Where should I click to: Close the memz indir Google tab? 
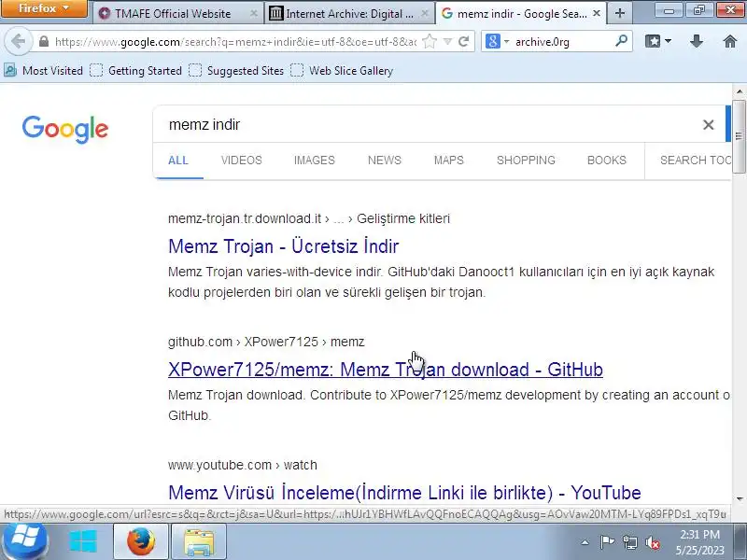pyautogui.click(x=596, y=14)
